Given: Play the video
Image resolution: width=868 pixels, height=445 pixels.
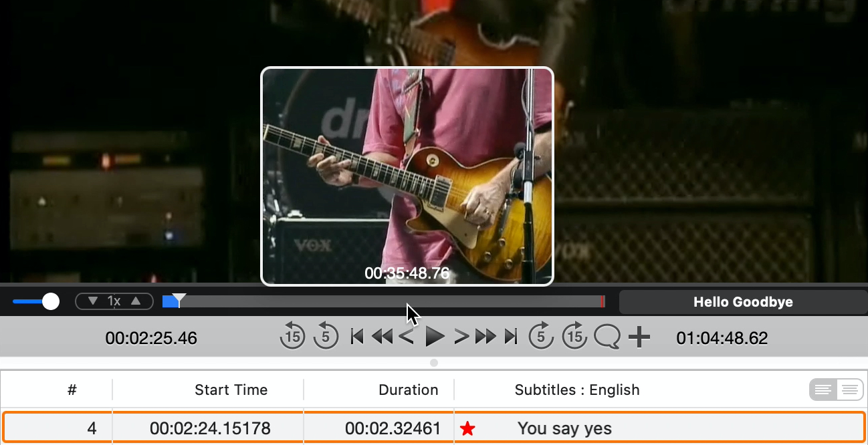Looking at the screenshot, I should (435, 337).
